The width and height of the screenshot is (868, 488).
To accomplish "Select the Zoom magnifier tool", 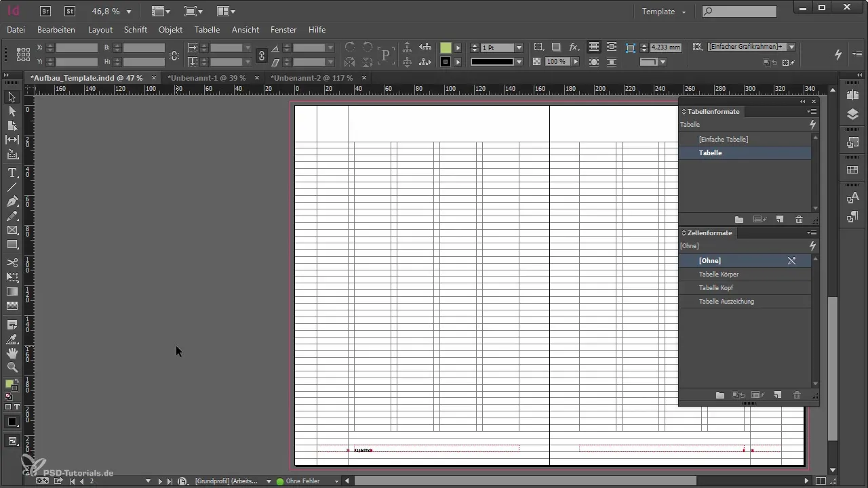I will click(x=12, y=367).
